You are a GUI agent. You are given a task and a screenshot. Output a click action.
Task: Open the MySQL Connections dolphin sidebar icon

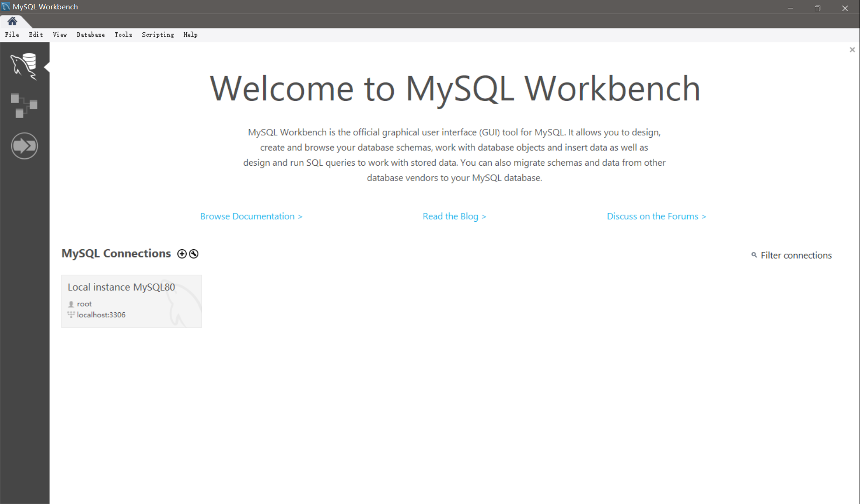[24, 66]
